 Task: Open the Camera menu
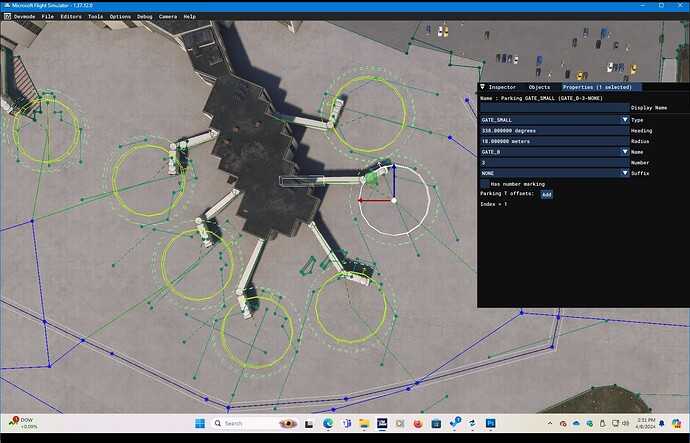(168, 17)
